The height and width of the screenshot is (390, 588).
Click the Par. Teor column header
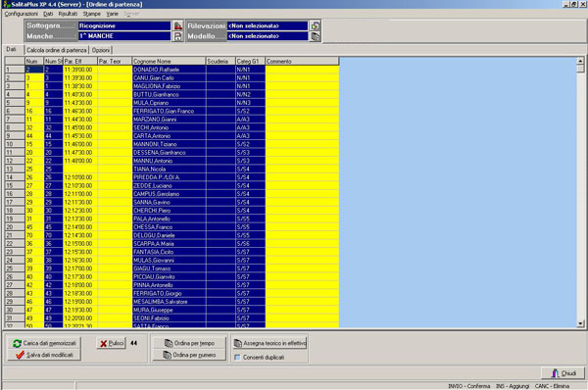(x=115, y=61)
